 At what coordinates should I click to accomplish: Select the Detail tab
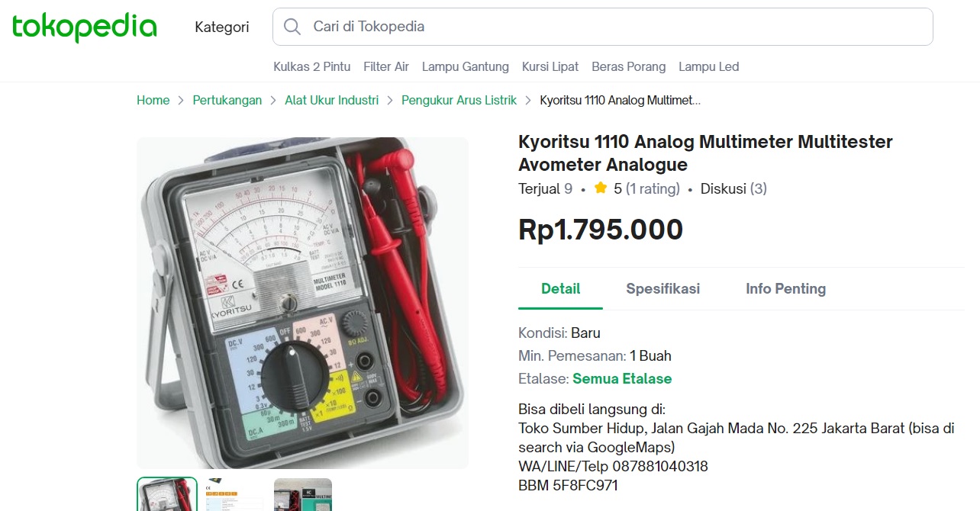tap(561, 289)
